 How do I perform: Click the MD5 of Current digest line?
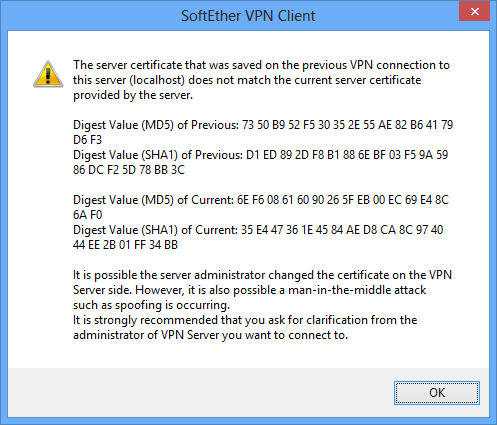click(x=261, y=200)
